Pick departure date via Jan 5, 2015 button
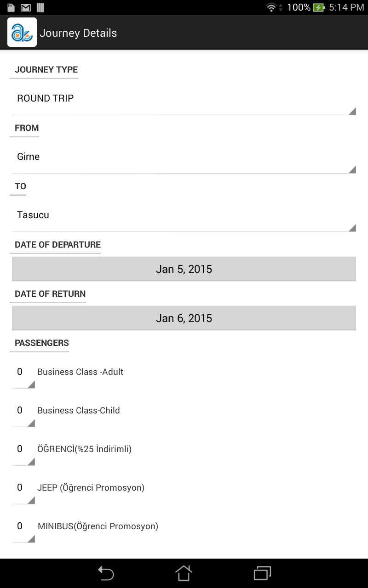The height and width of the screenshot is (588, 368). point(184,269)
